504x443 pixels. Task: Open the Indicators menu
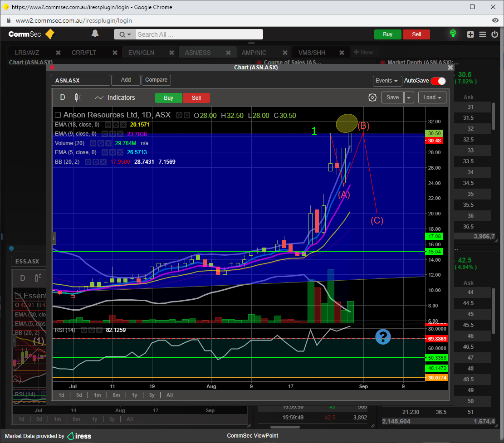(115, 97)
